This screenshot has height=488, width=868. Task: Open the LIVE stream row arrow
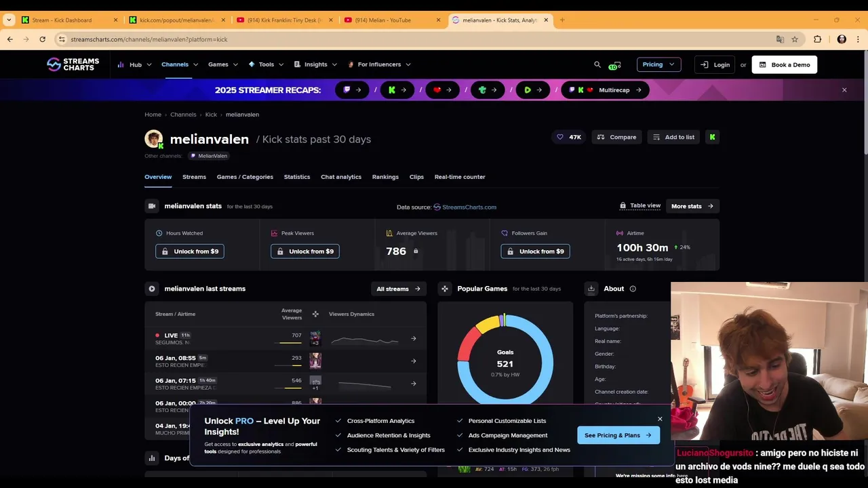[414, 338]
